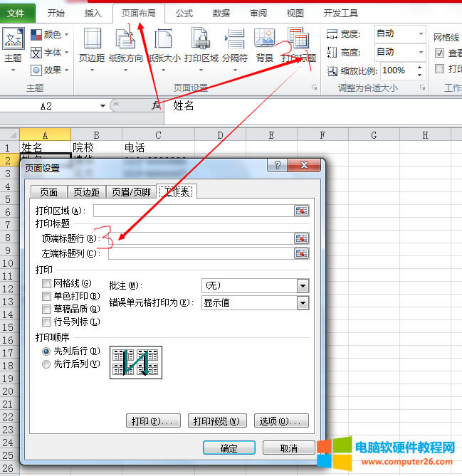462x476 pixels.
Task: Open the Themes (主题) gallery icon
Action: [x=13, y=38]
